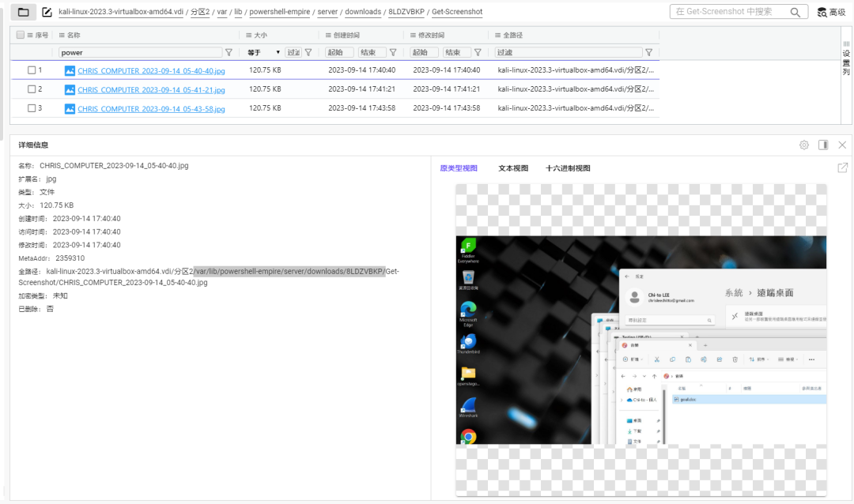Click 创建时间 起始 start date field
The image size is (854, 504).
tap(339, 52)
